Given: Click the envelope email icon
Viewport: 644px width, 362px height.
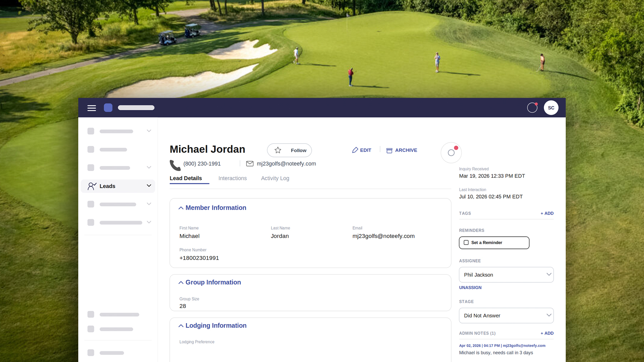Looking at the screenshot, I should (x=250, y=164).
